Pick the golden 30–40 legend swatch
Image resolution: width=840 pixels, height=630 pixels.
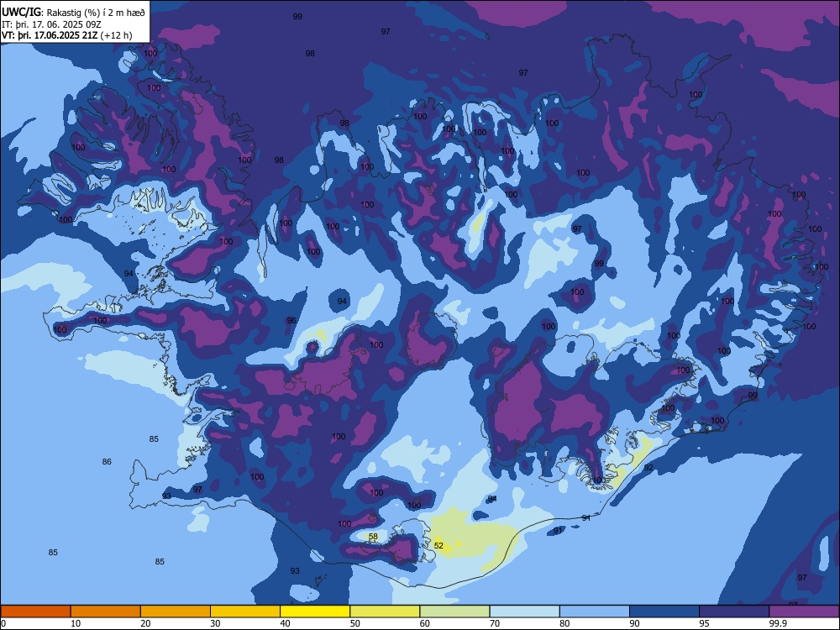[x=245, y=612]
